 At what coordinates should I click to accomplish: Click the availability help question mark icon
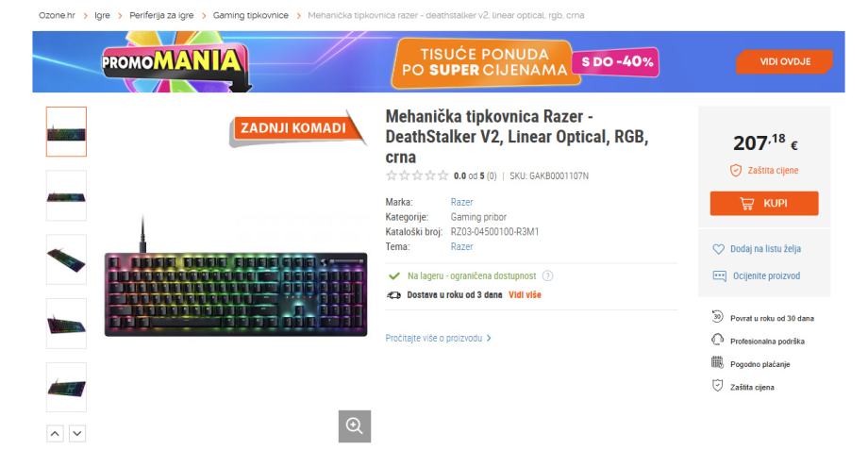pyautogui.click(x=547, y=275)
